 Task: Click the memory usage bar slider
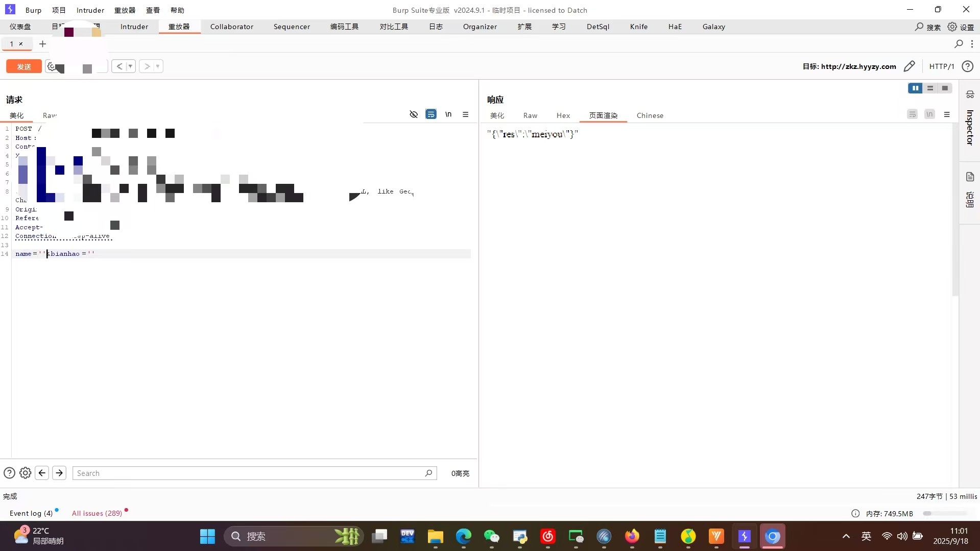(x=945, y=513)
